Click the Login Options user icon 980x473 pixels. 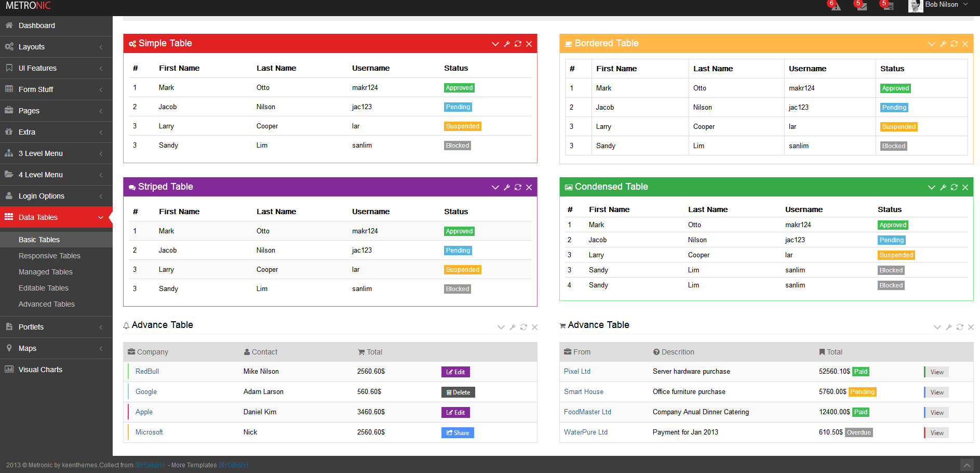tap(9, 195)
